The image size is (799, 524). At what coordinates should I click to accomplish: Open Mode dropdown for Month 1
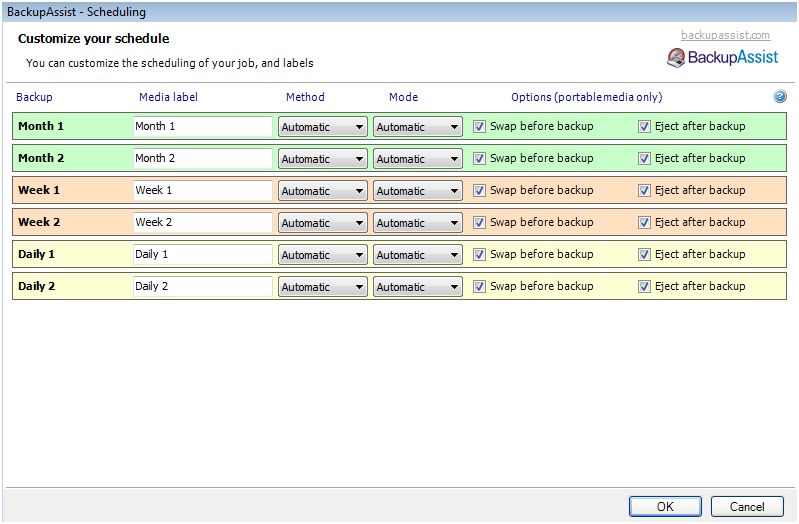point(418,127)
